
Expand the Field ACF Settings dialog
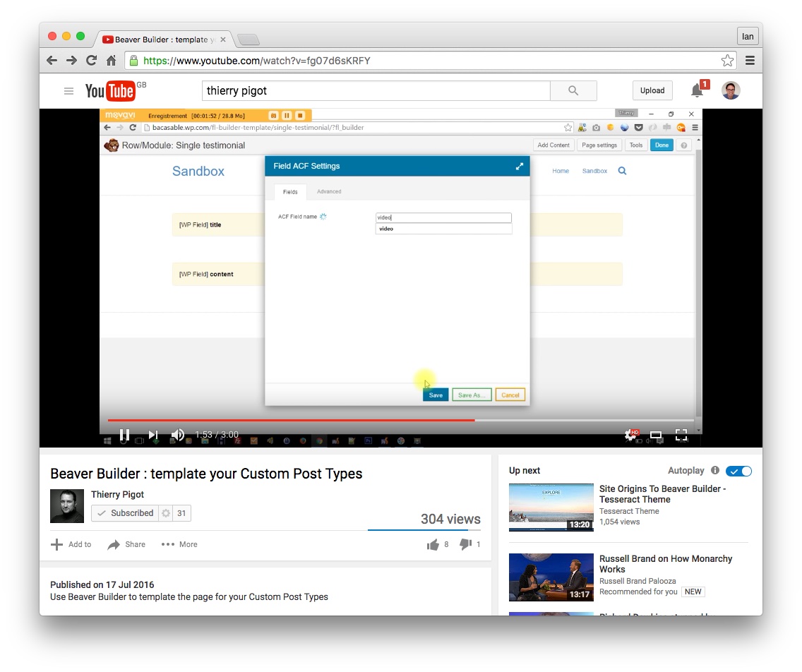pos(520,166)
